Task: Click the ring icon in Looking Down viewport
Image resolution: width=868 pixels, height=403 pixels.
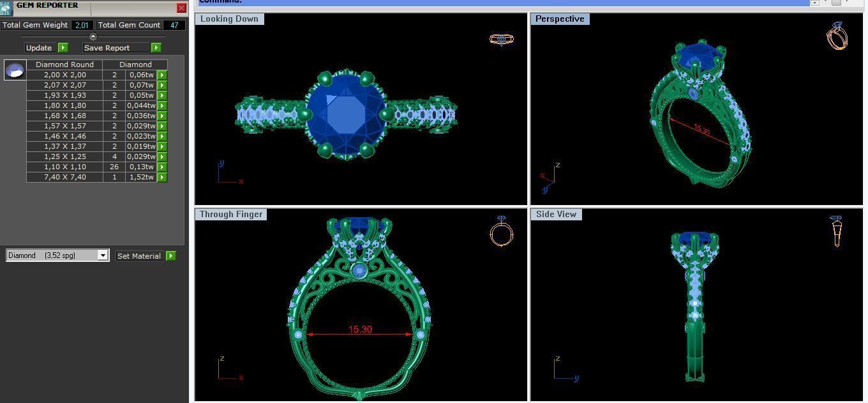Action: [501, 40]
